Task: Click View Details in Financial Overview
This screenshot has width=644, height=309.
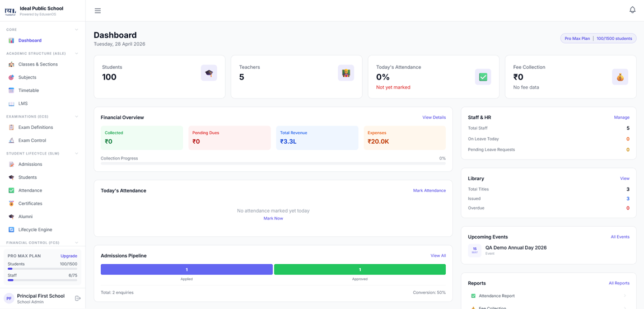Action: (x=433, y=118)
